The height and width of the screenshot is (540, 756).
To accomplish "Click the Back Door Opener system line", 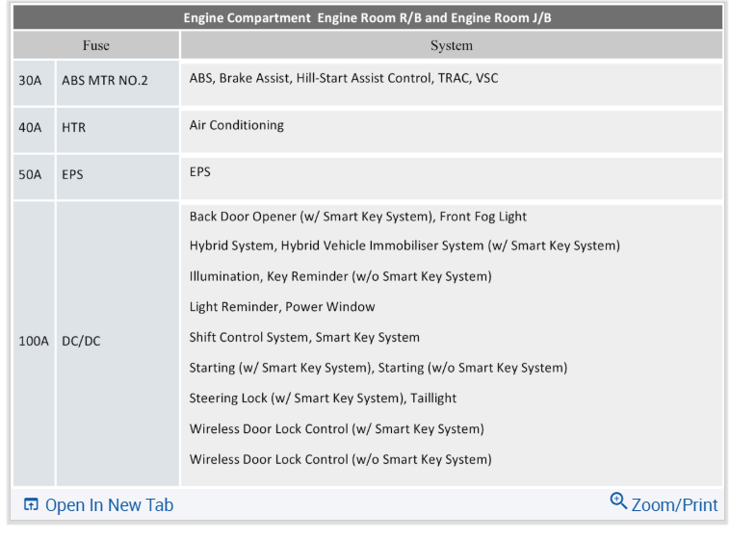I will [x=358, y=217].
